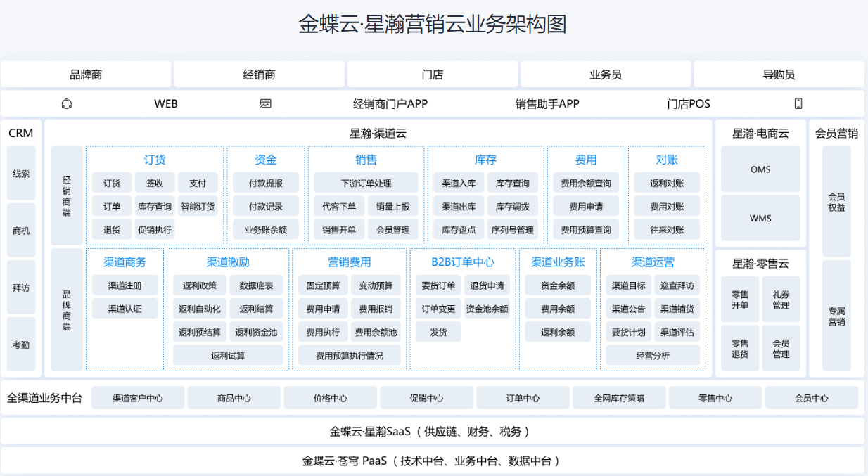The height and width of the screenshot is (476, 868).
Task: Click the 零售开单 box
Action: (x=740, y=300)
